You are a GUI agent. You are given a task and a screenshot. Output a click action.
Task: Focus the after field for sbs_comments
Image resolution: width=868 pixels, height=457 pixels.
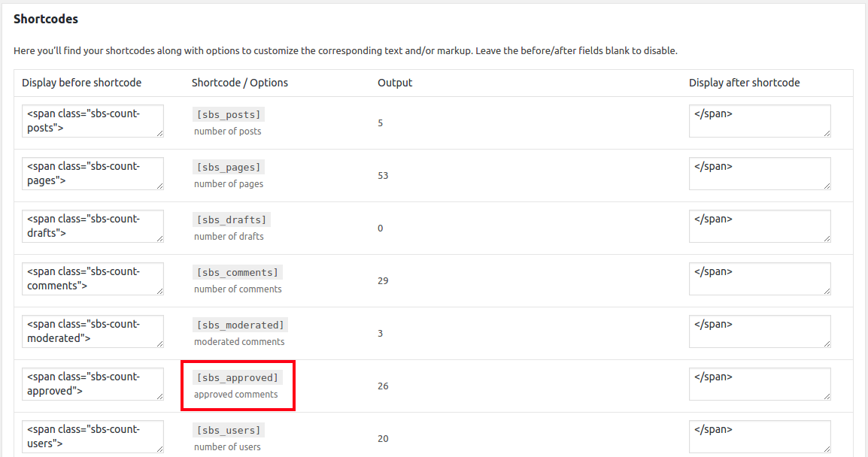pos(759,279)
